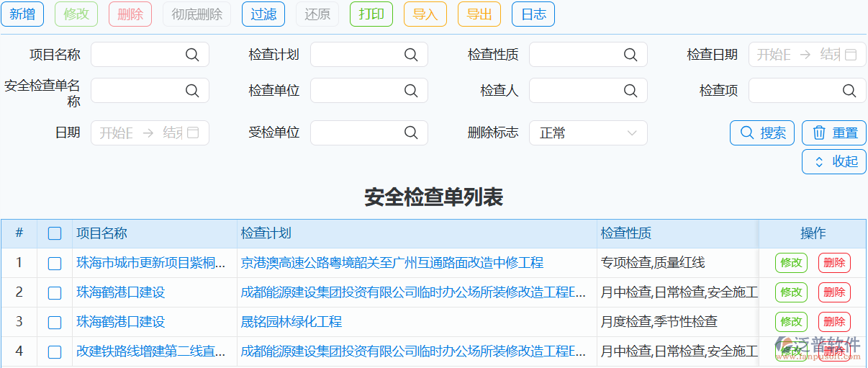The image size is (868, 368).
Task: Tick the select-all checkbox in table header
Action: point(55,233)
